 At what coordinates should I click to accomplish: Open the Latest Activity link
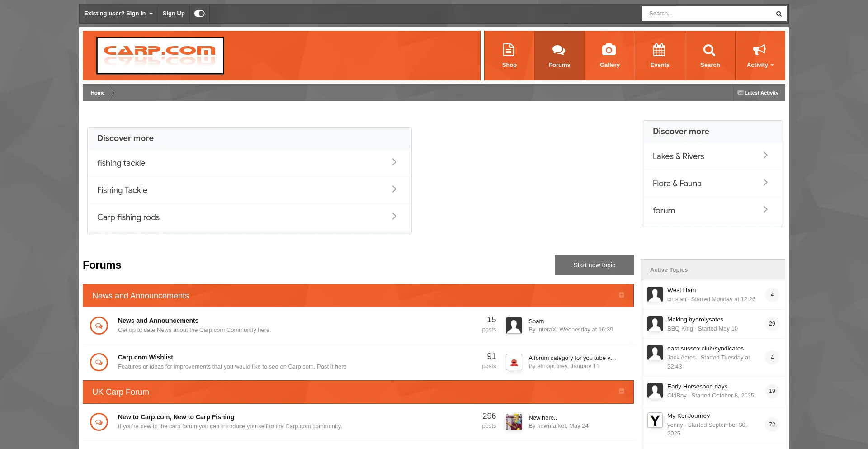[x=758, y=93]
